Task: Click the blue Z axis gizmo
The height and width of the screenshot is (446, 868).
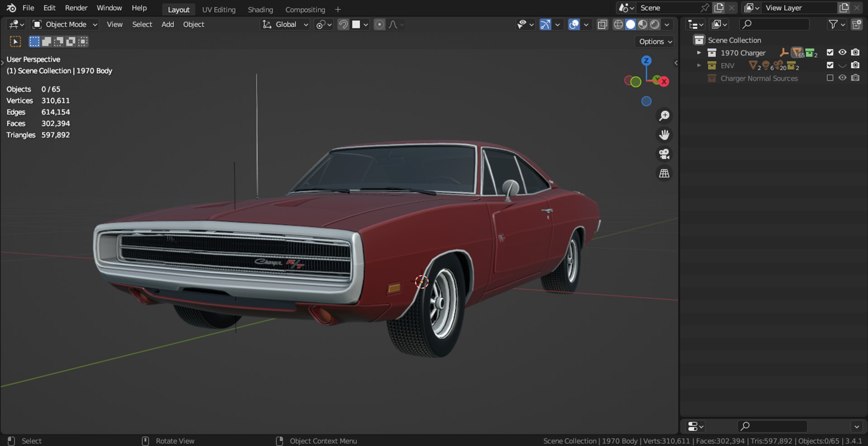Action: click(x=646, y=61)
